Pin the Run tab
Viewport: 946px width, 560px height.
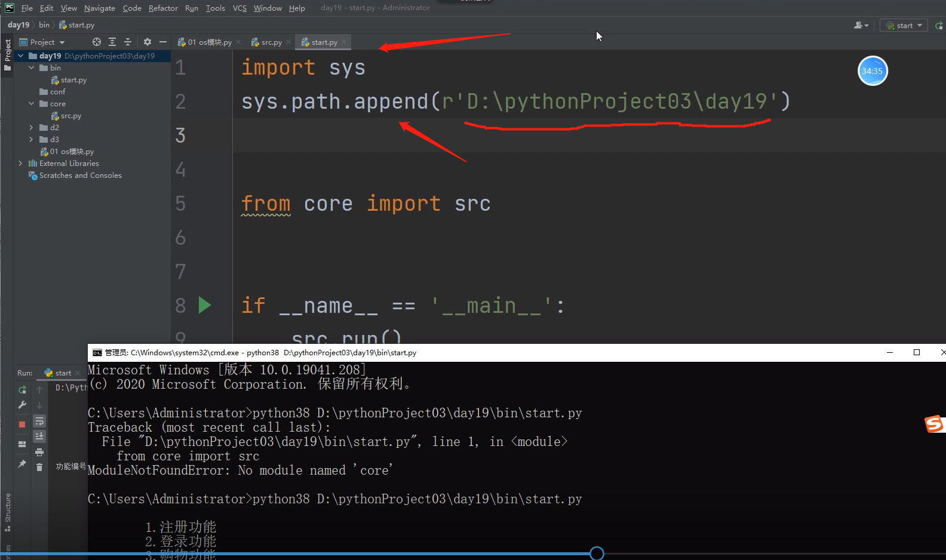(22, 464)
